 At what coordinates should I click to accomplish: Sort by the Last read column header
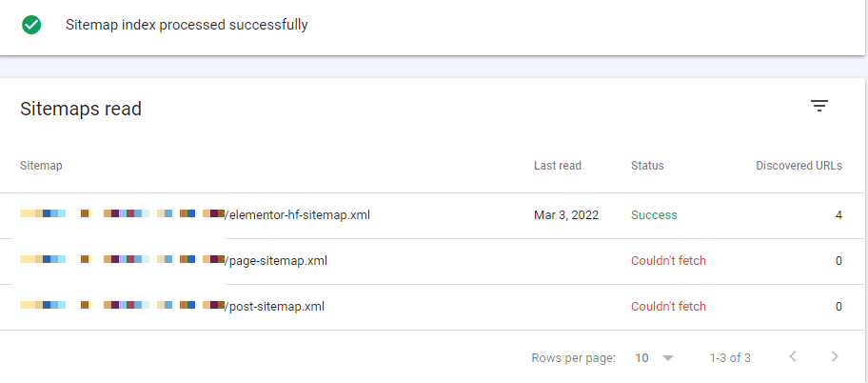(558, 166)
